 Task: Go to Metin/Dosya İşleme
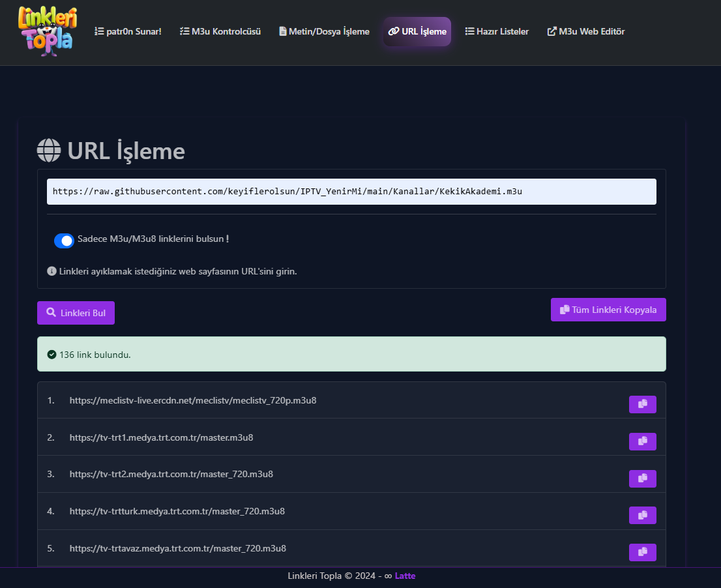pyautogui.click(x=324, y=31)
